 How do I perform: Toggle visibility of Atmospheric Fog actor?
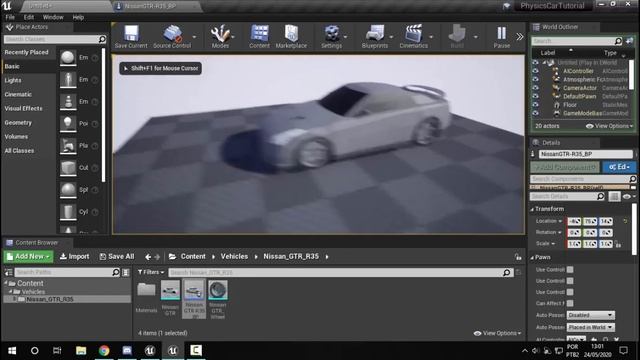[x=536, y=80]
